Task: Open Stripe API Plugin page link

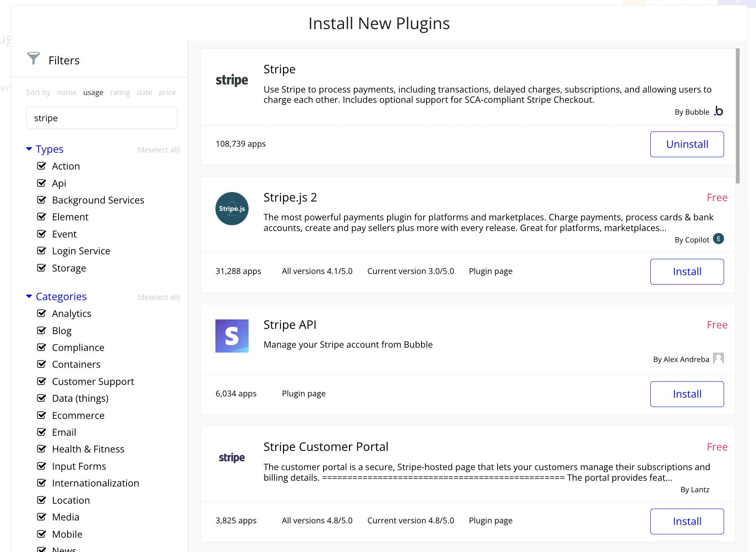Action: [x=303, y=394]
